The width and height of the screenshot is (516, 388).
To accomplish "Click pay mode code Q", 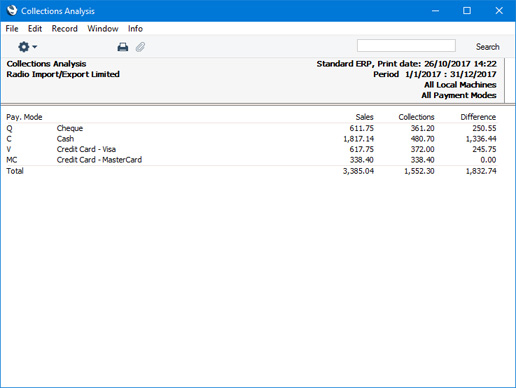I will pyautogui.click(x=9, y=129).
